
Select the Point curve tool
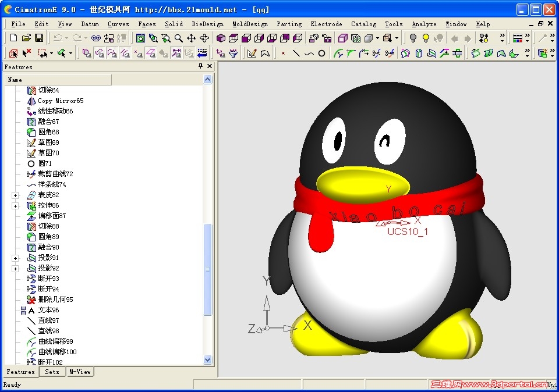point(283,54)
